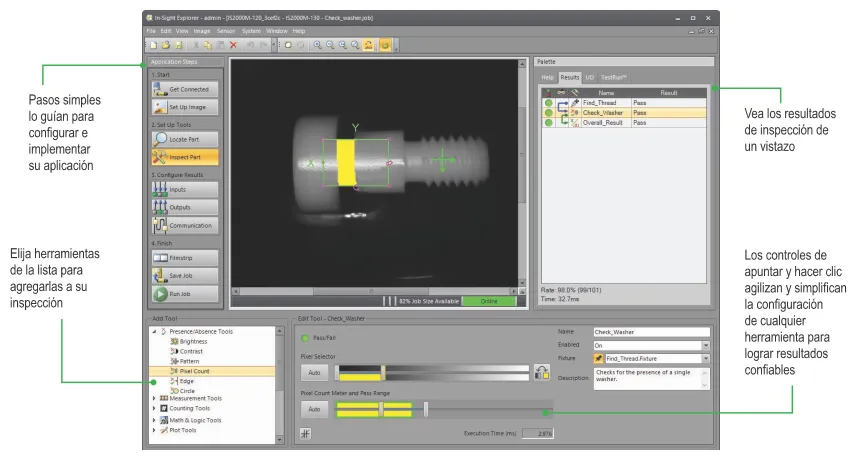Click the red delete X toolbar icon
The height and width of the screenshot is (460, 857).
(233, 45)
